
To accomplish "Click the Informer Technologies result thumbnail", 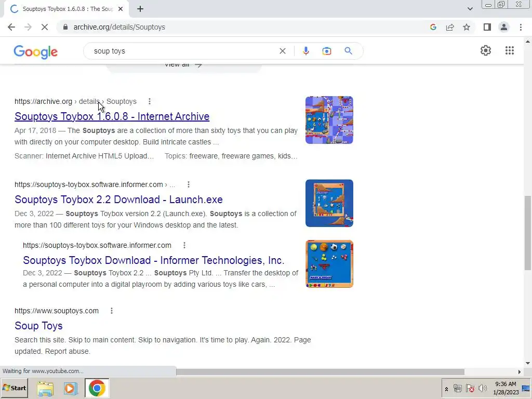I will 329,264.
